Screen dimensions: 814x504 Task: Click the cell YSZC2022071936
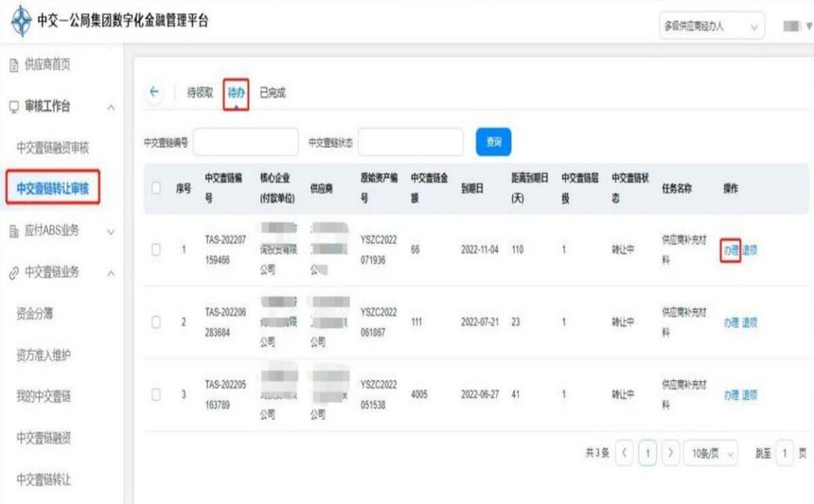[x=379, y=250]
